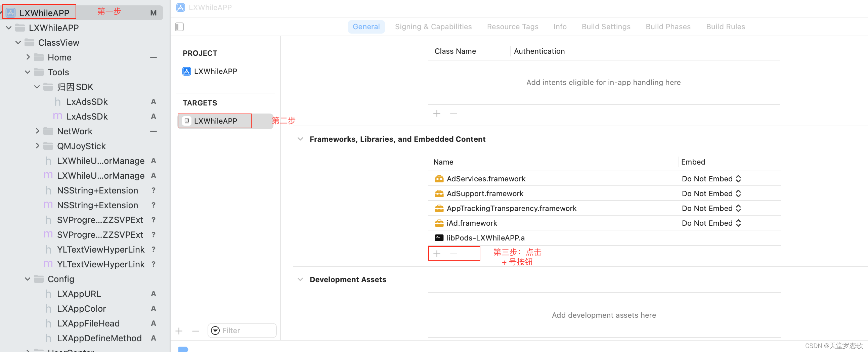Add an intent with the plus button
868x352 pixels.
437,114
